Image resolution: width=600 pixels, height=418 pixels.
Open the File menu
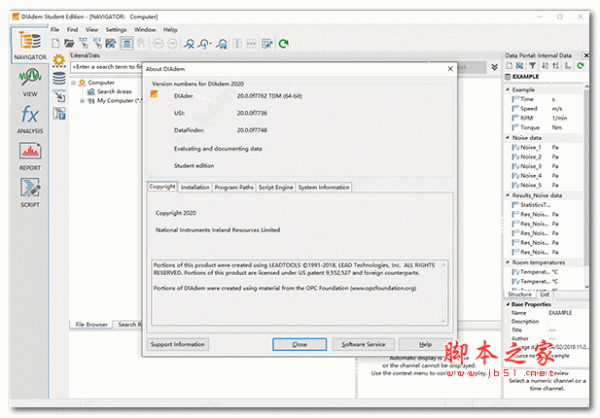[x=55, y=29]
